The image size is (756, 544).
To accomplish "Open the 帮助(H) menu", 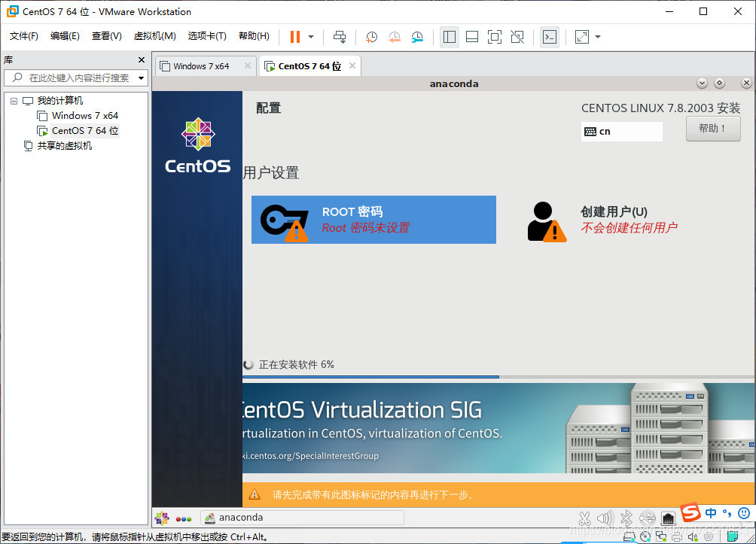I will tap(254, 36).
